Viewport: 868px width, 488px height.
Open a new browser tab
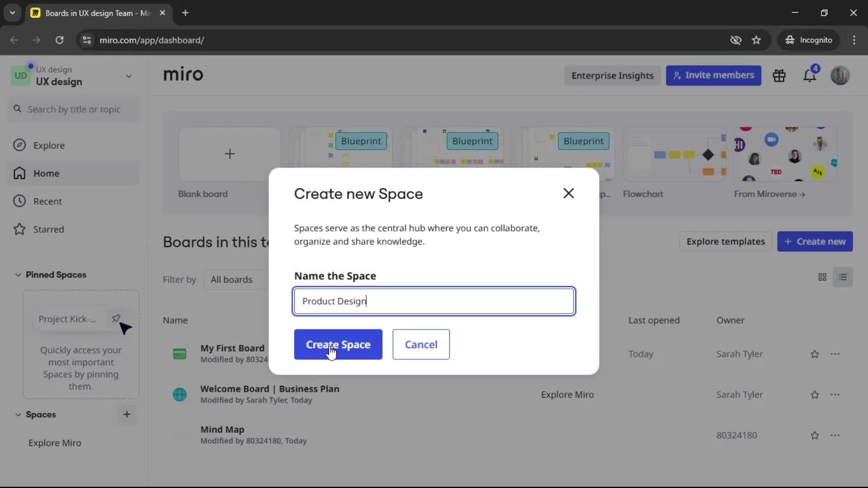185,13
